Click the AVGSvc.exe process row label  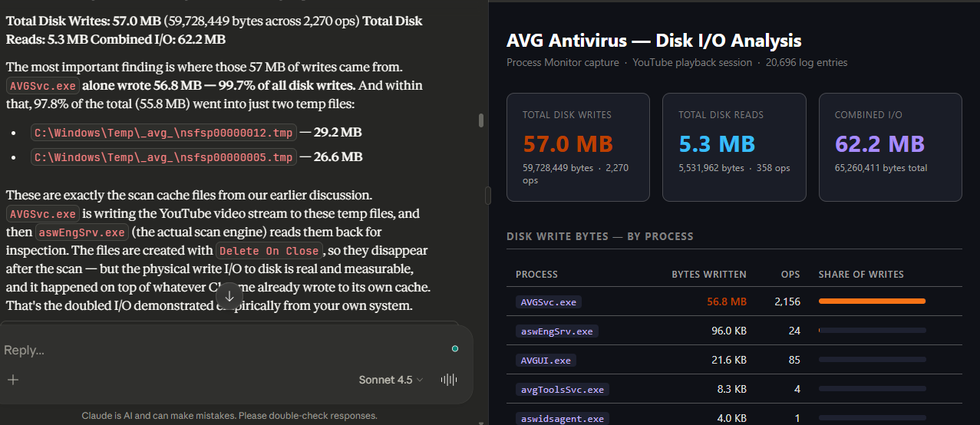coord(548,302)
